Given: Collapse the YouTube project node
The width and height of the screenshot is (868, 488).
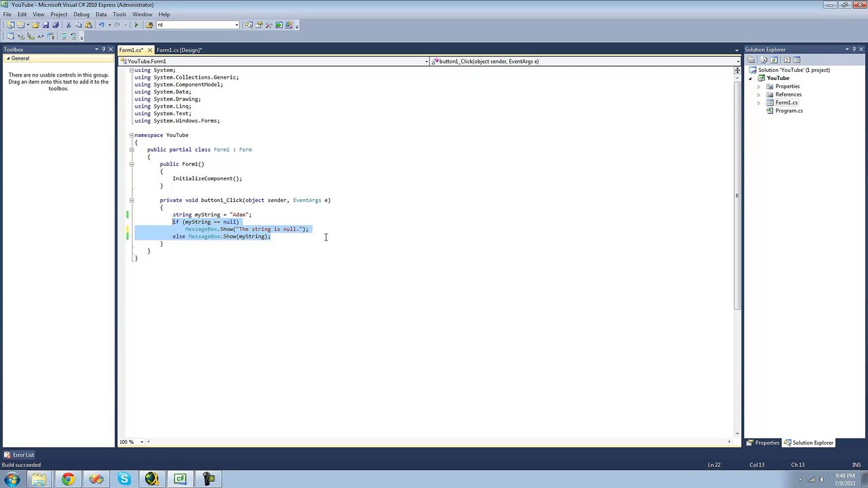Looking at the screenshot, I should pos(750,79).
